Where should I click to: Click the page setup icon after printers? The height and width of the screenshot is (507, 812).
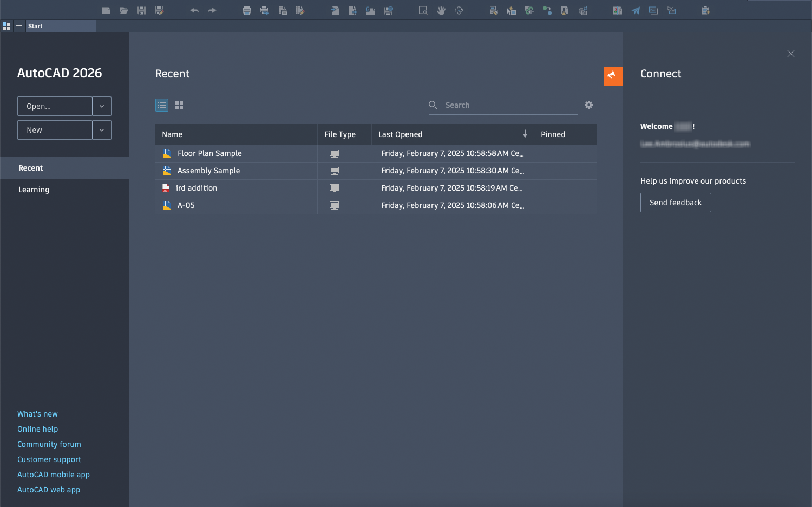(283, 10)
